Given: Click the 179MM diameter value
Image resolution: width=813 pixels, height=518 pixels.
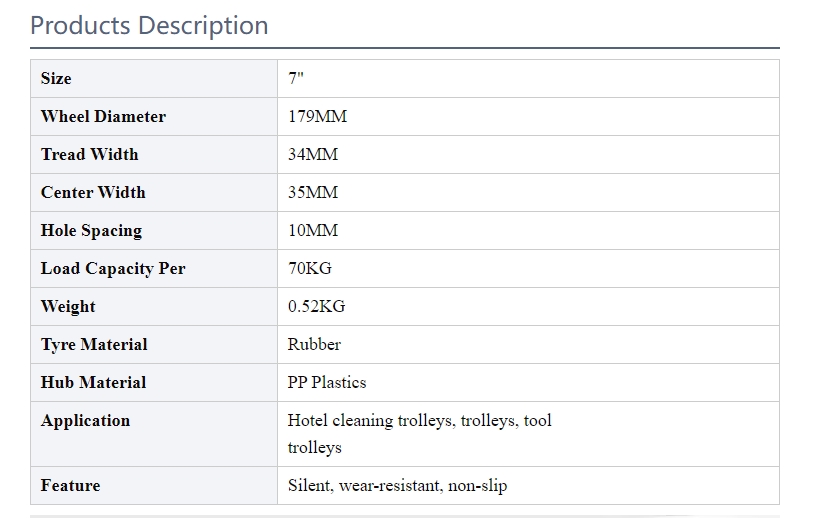Looking at the screenshot, I should [317, 116].
